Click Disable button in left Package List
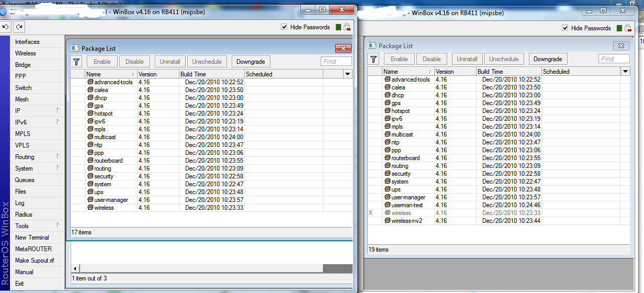This screenshot has width=644, height=293. point(134,62)
